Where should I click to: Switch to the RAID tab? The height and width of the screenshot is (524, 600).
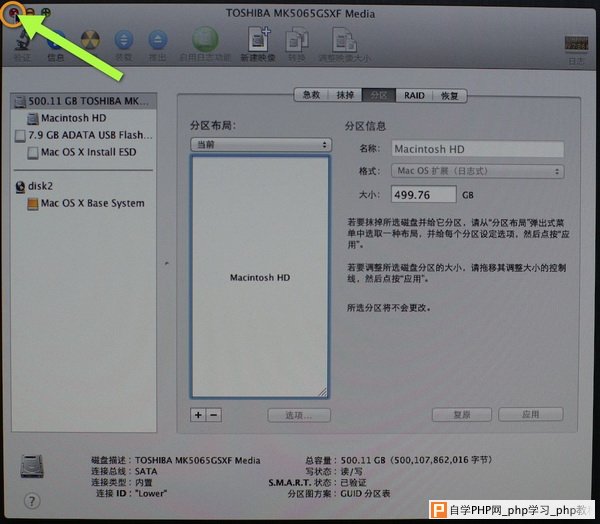coord(414,95)
